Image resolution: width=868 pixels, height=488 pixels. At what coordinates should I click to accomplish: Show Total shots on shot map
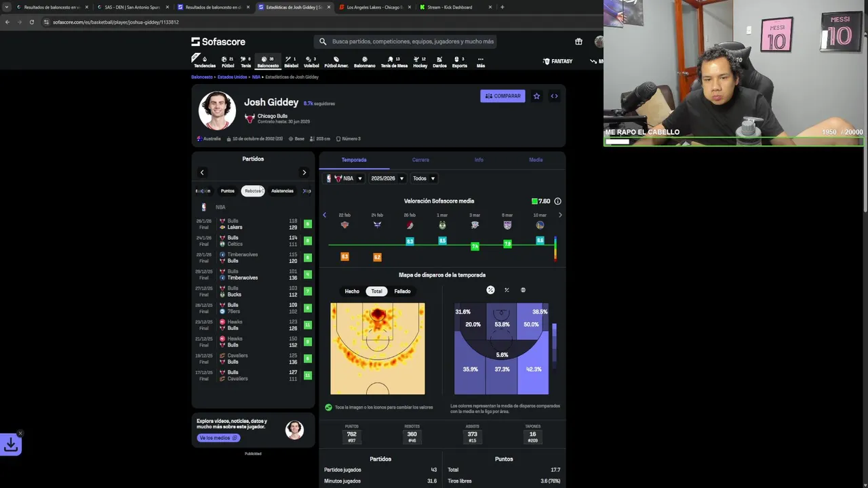point(376,291)
